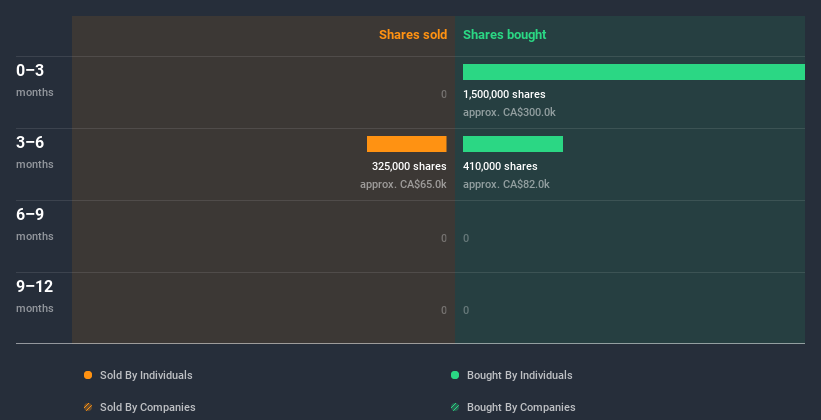The height and width of the screenshot is (420, 821).
Task: Click the 6–9 months shares bought zero
Action: [x=466, y=238]
